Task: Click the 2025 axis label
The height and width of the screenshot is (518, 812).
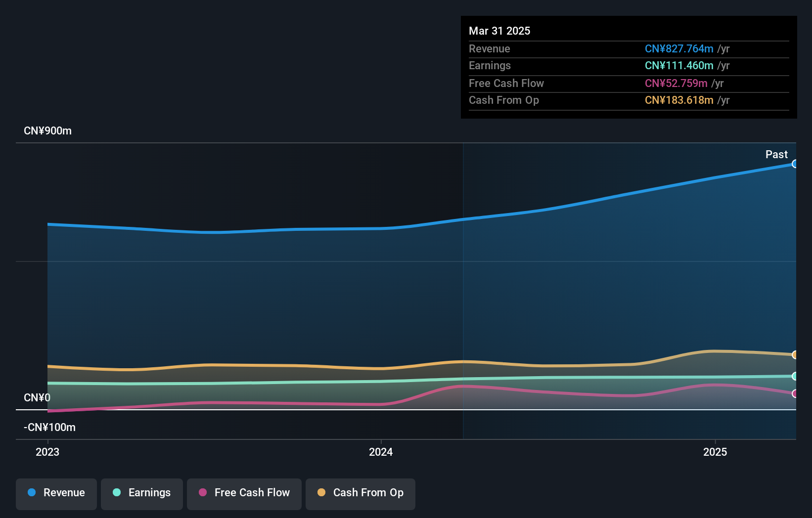Action: point(715,452)
